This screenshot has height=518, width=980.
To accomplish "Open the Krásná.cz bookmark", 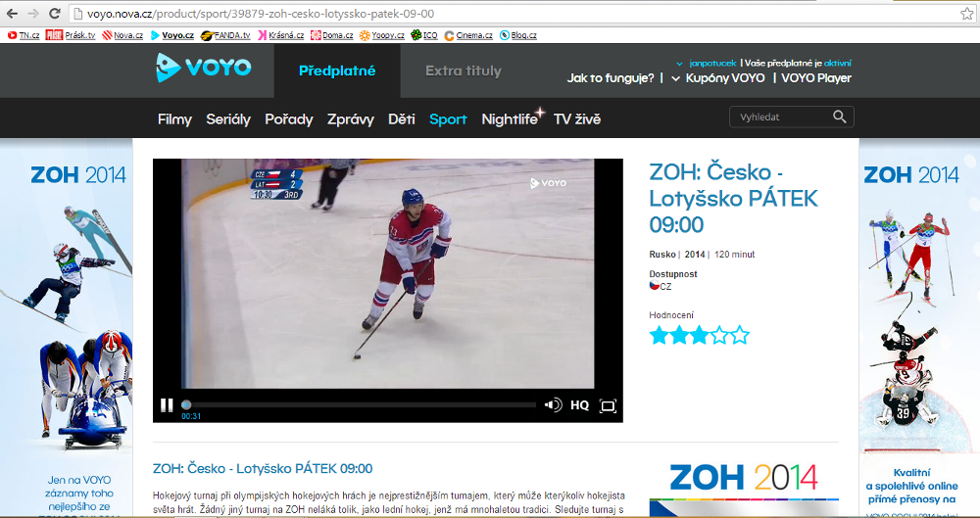I will 281,35.
